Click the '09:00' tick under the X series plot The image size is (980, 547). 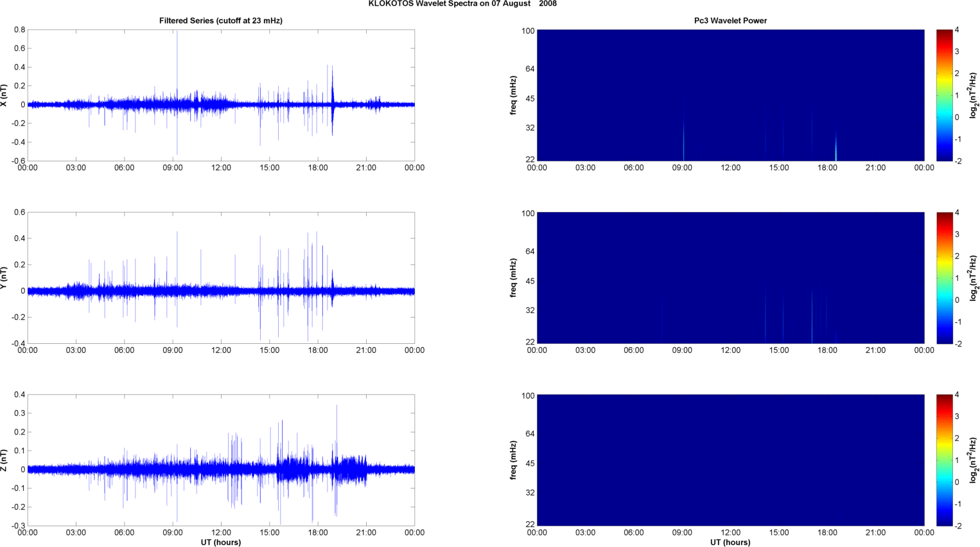click(173, 168)
